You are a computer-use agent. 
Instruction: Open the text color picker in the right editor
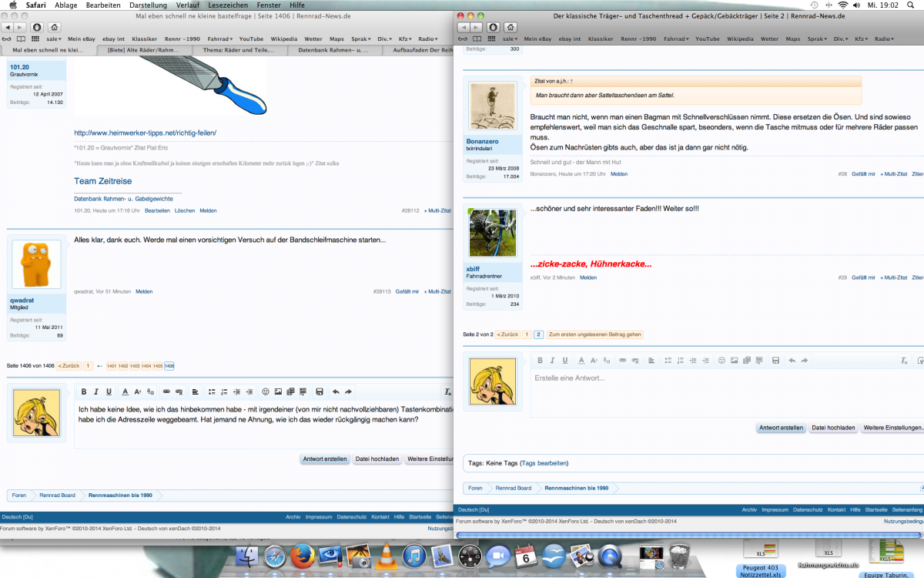point(581,361)
